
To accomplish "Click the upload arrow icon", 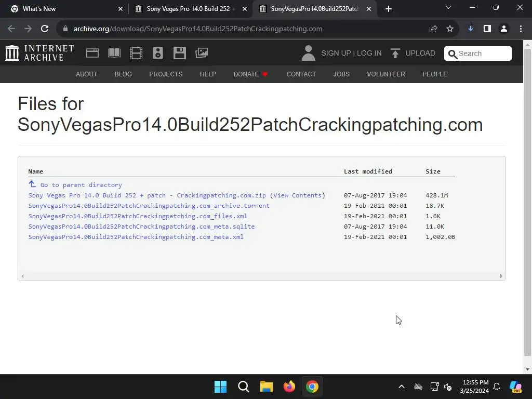I will coord(395,54).
